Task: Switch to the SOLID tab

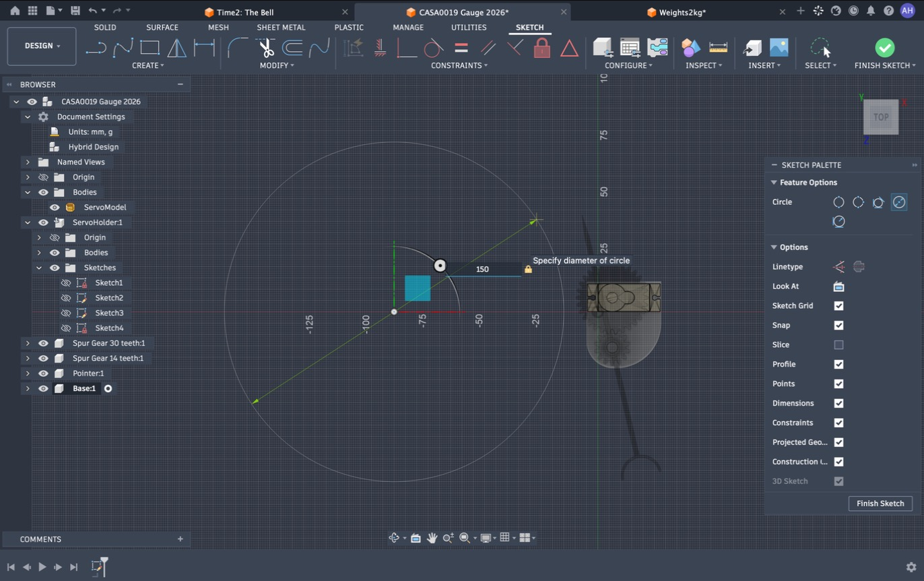Action: pyautogui.click(x=105, y=28)
